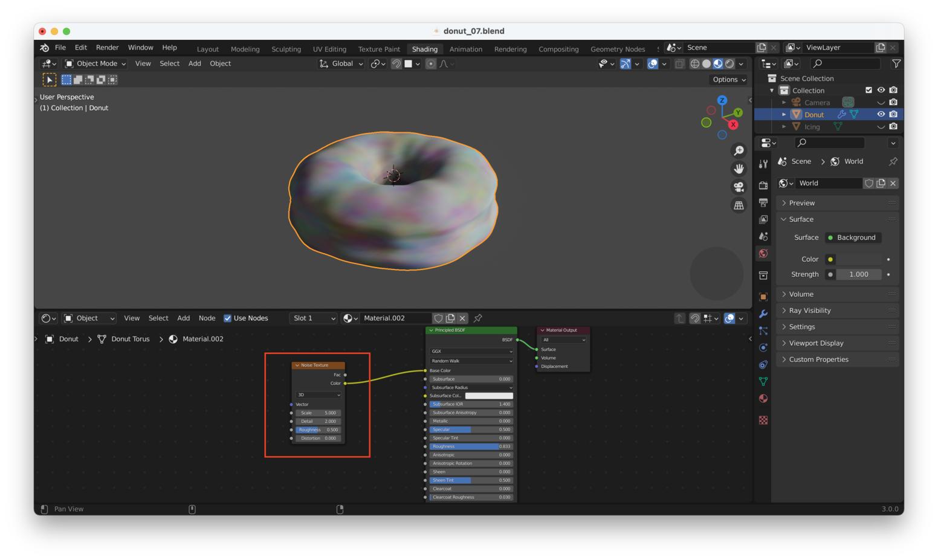Screen dimensions: 938x560
Task: Switch to orthographic grid view icon
Action: pyautogui.click(x=739, y=205)
